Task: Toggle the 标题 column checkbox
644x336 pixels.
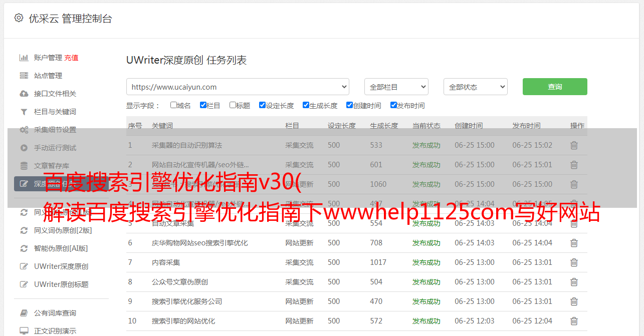Action: [233, 105]
